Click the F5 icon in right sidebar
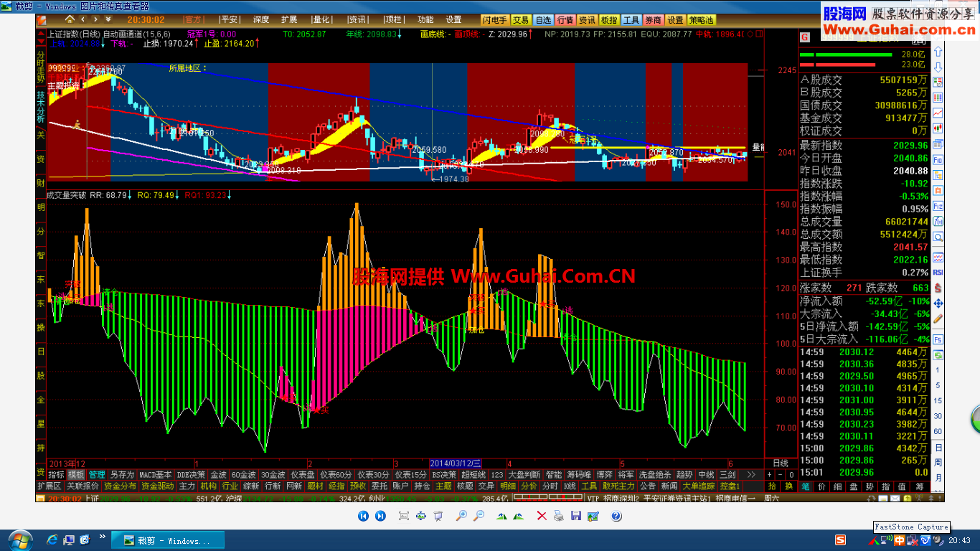Image resolution: width=980 pixels, height=551 pixels. 938,339
